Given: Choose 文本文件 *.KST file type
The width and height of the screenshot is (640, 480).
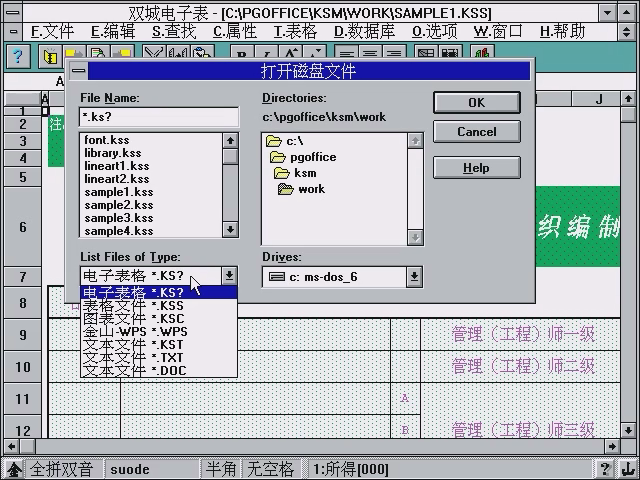Looking at the screenshot, I should pos(159,344).
